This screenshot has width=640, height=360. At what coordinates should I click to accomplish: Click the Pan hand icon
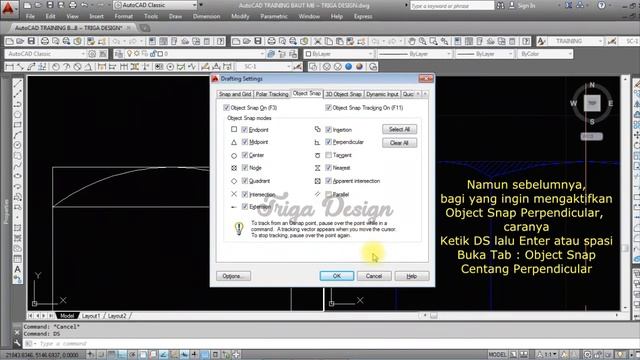tap(412, 41)
